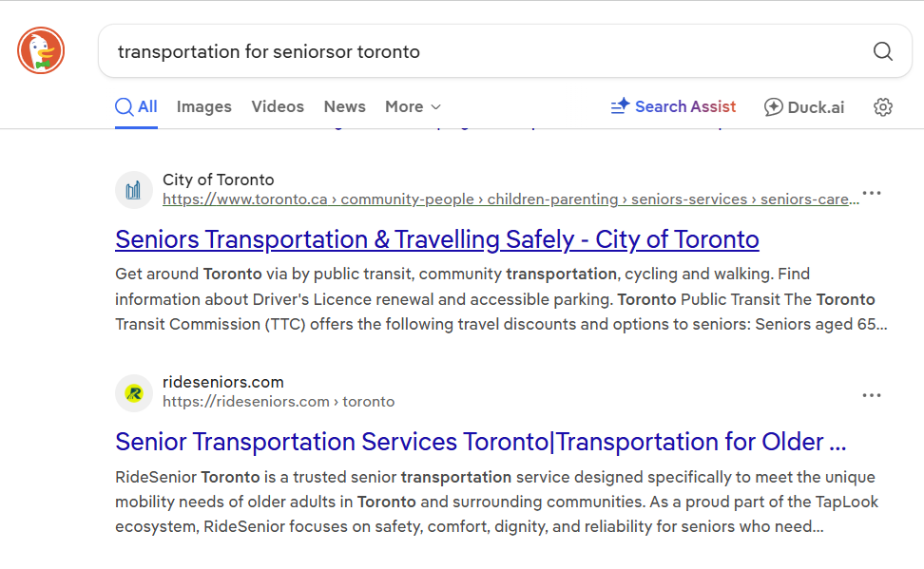The width and height of the screenshot is (924, 569).
Task: Switch to the News tab
Action: [345, 106]
